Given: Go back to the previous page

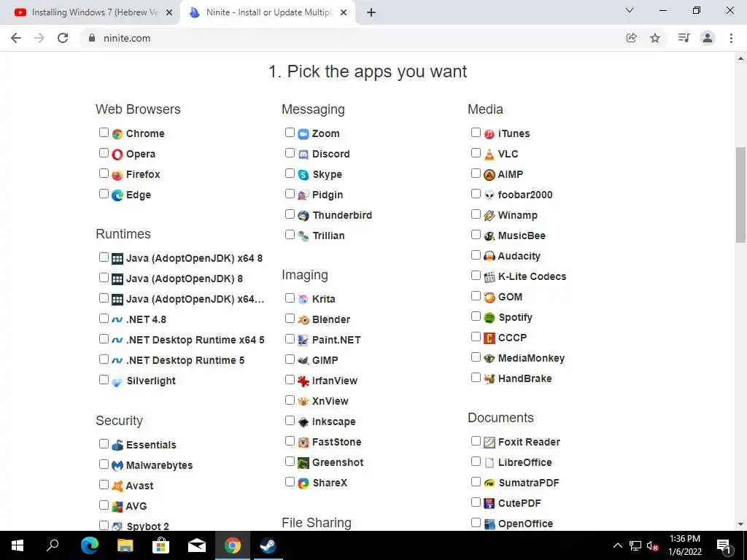Looking at the screenshot, I should 16,38.
